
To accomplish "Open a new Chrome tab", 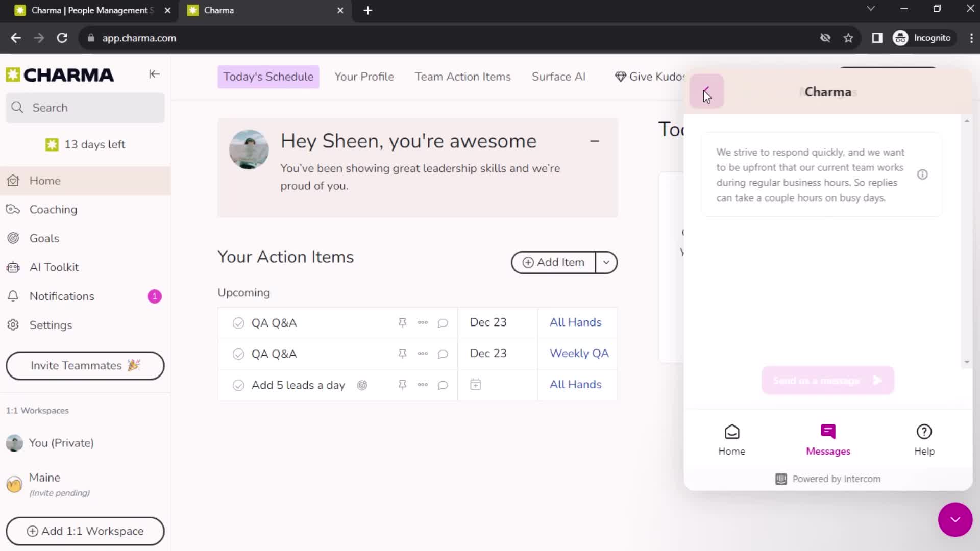I will coord(367,11).
